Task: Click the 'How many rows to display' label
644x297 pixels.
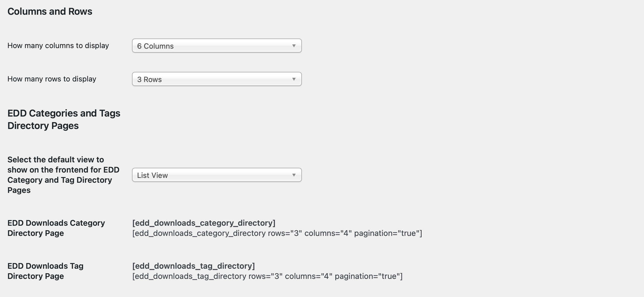Action: [x=52, y=79]
